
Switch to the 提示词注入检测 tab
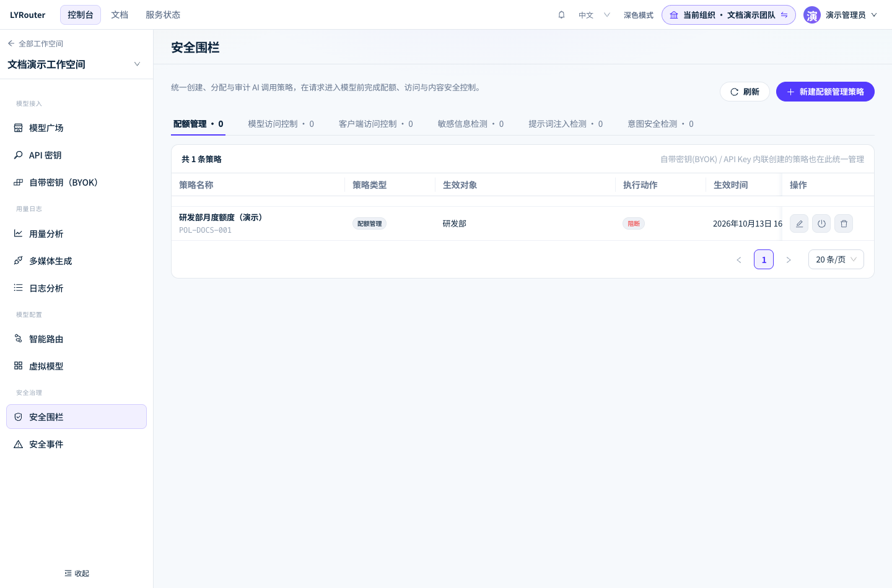566,124
